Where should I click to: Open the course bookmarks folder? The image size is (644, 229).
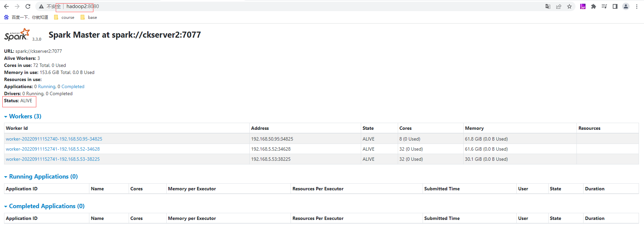tap(64, 17)
